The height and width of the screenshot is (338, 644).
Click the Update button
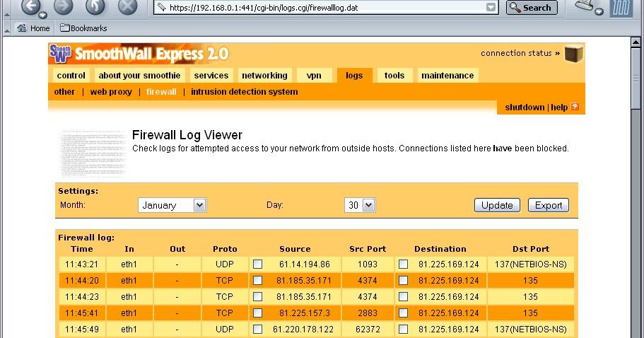point(497,205)
